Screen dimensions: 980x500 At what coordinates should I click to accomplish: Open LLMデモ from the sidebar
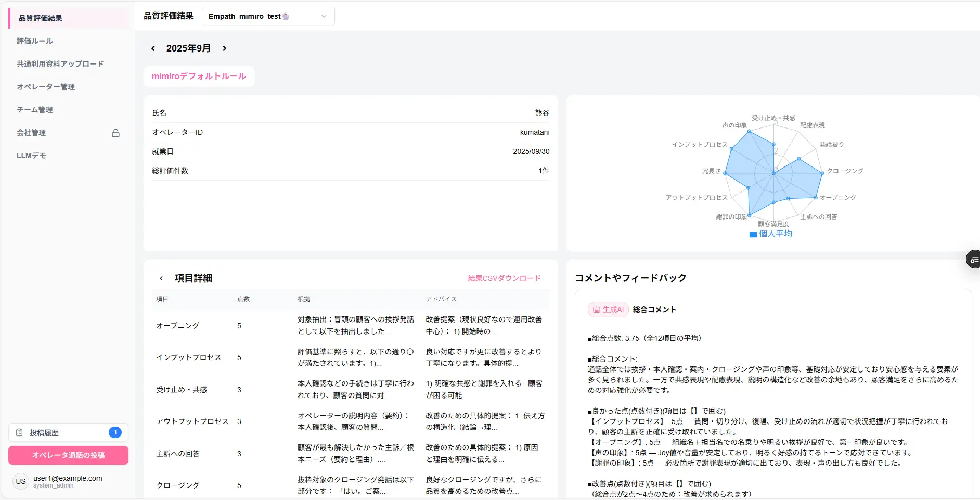(31, 156)
